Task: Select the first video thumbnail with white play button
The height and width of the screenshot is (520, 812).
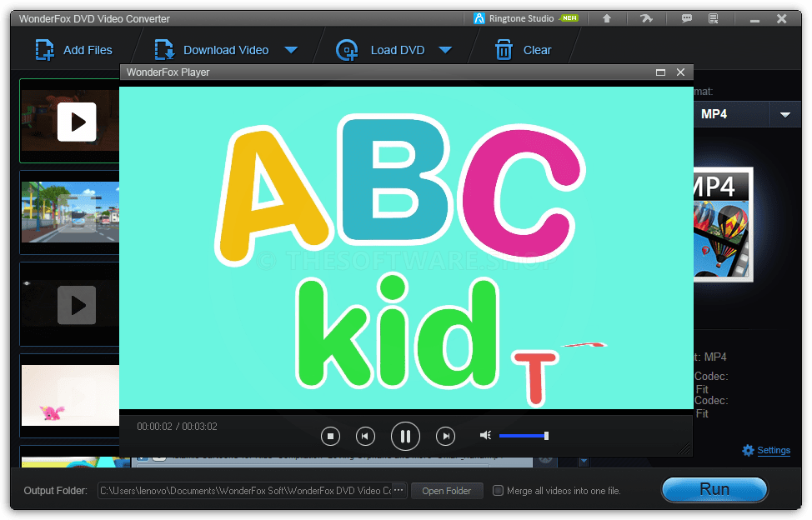Action: [x=69, y=121]
